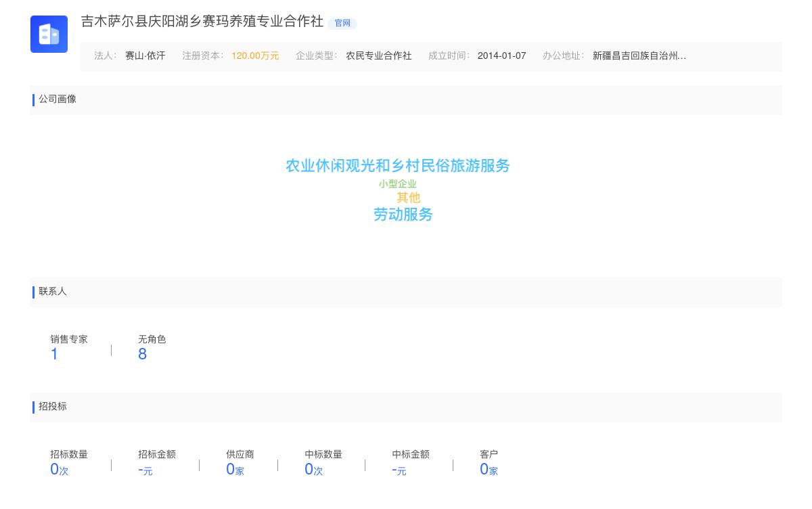Click the 公司画像 section header
The width and height of the screenshot is (812, 509).
click(x=58, y=99)
